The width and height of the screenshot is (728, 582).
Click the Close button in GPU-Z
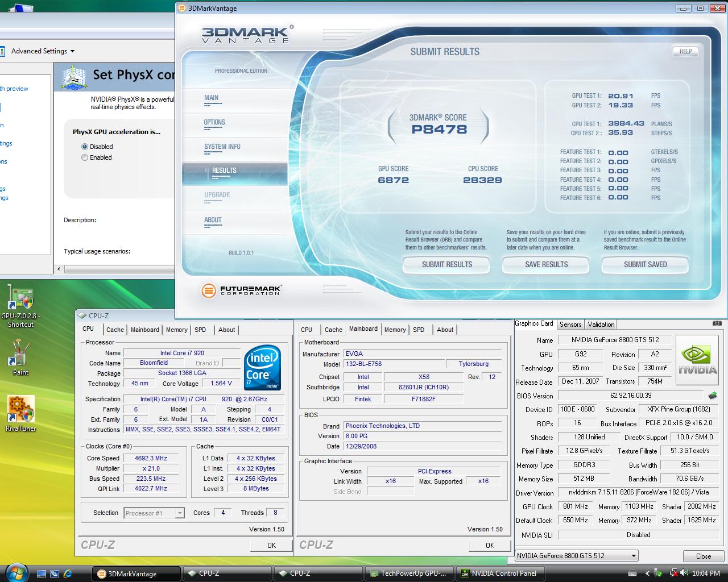pos(704,556)
